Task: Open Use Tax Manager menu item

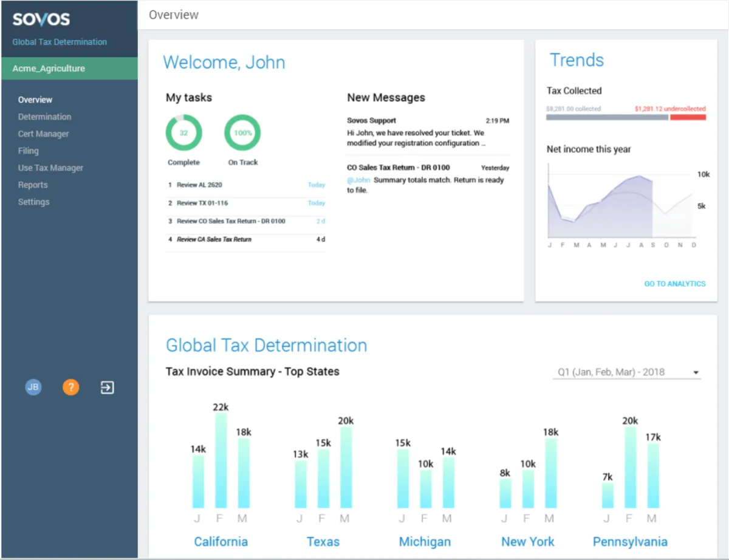Action: tap(50, 168)
